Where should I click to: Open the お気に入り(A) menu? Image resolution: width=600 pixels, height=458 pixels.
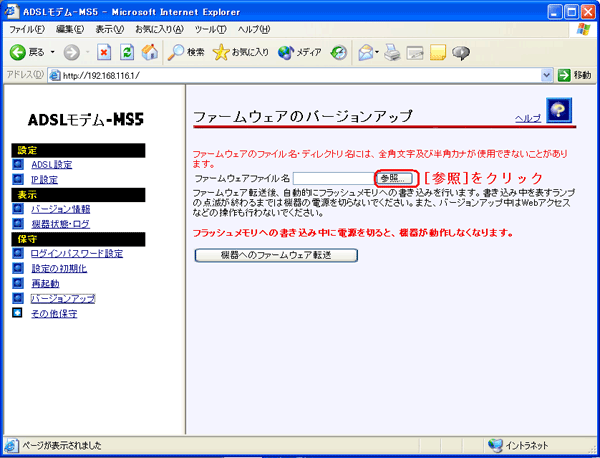pos(160,29)
